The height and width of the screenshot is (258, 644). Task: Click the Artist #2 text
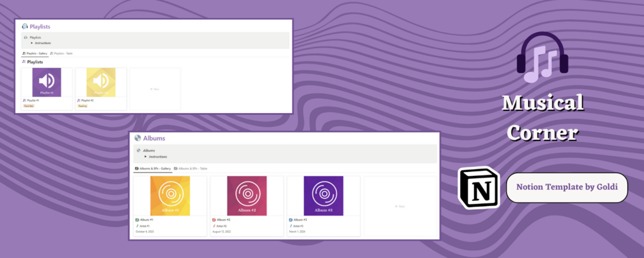point(221,226)
